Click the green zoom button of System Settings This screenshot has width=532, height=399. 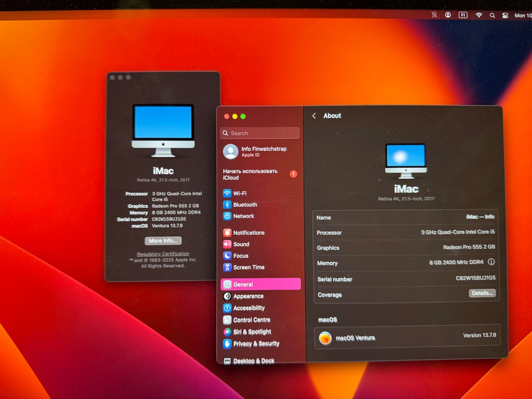point(243,116)
